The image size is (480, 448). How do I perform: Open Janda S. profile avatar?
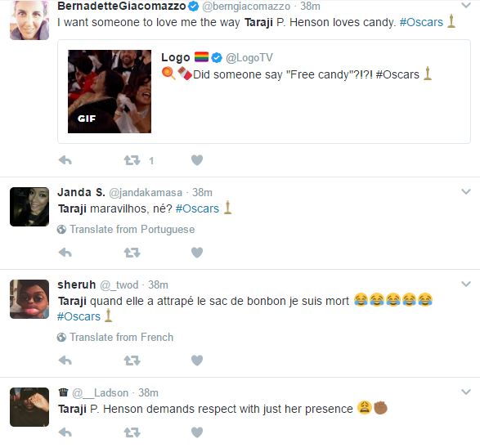29,207
